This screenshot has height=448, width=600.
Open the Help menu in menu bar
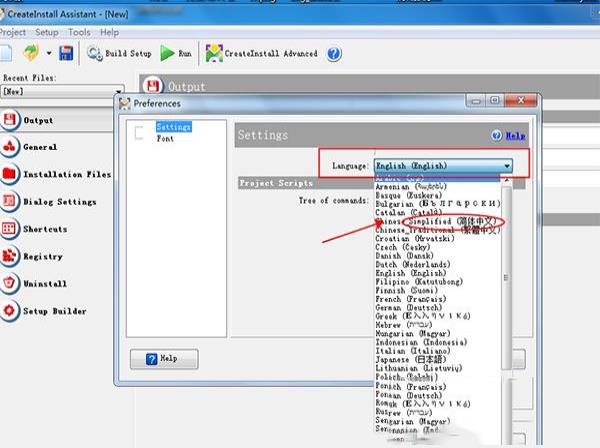pos(109,33)
